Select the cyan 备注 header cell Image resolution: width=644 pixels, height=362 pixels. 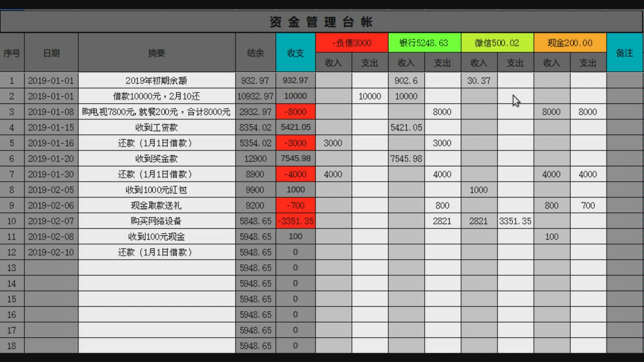point(625,53)
